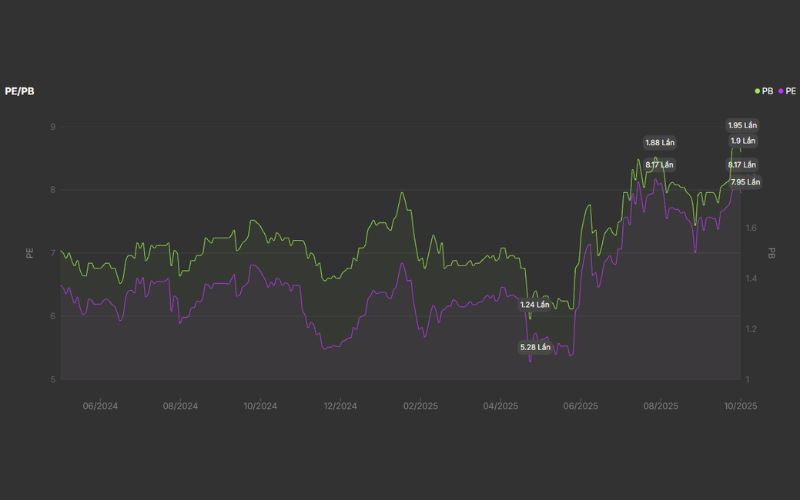Toggle the PB series legend label
Screen dimensions: 800x500
coord(767,91)
